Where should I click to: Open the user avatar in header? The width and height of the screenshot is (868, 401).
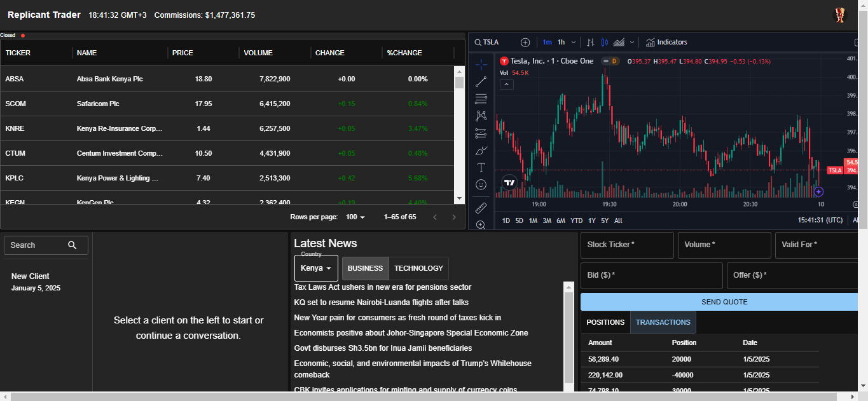point(840,15)
